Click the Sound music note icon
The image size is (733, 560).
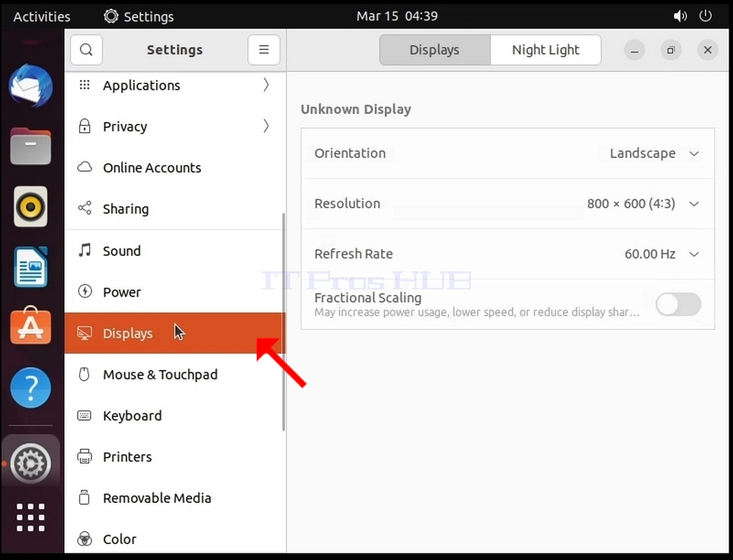(x=85, y=250)
